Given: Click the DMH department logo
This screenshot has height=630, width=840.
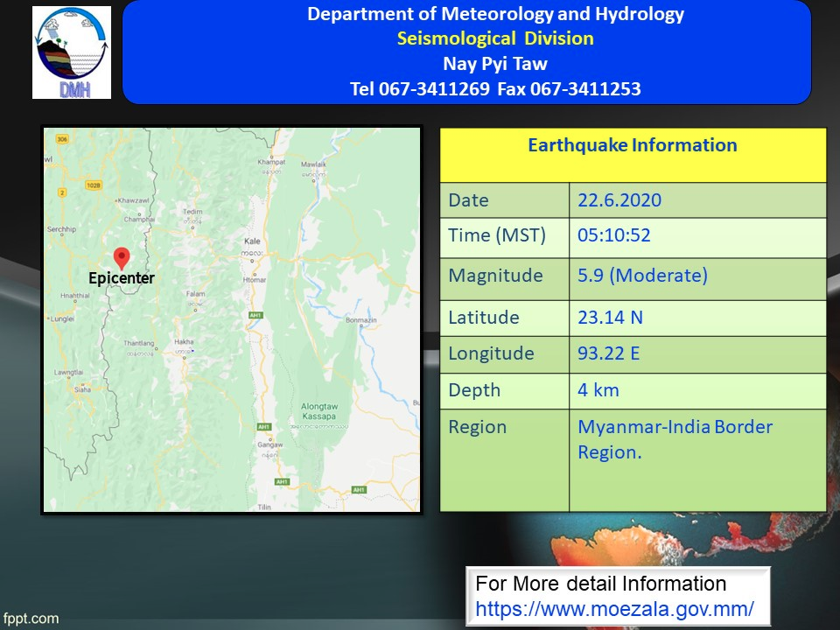Looking at the screenshot, I should coord(72,52).
